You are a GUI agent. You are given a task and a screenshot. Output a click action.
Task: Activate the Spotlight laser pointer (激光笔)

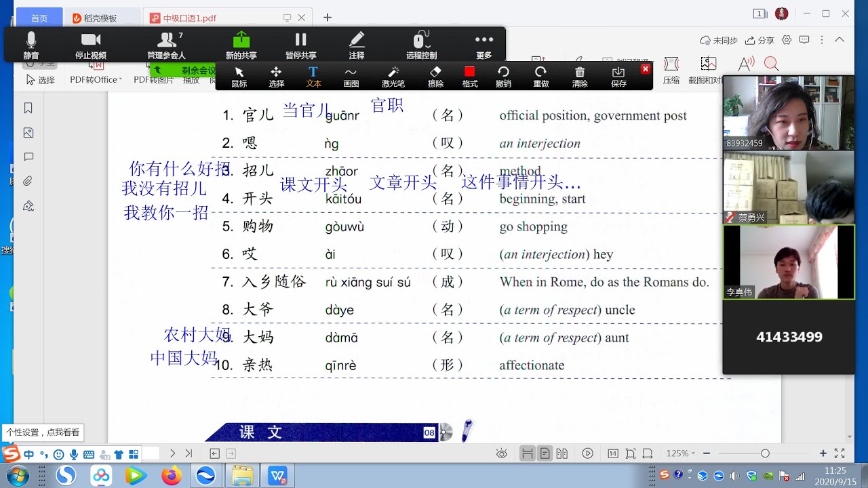[393, 77]
